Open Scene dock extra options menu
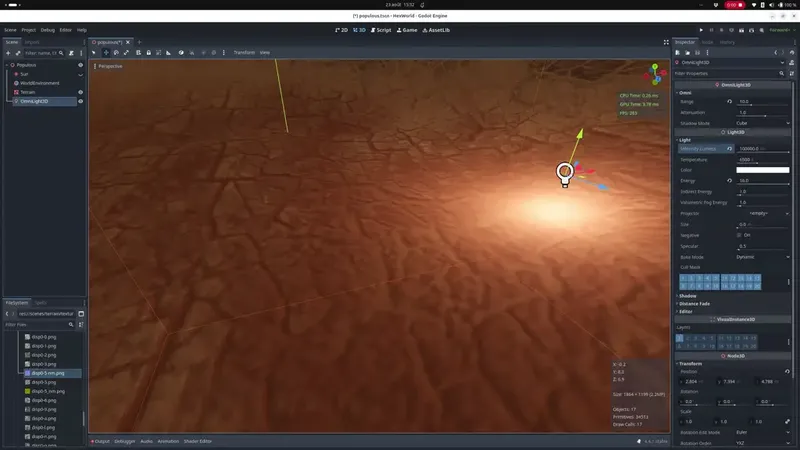 pos(81,53)
